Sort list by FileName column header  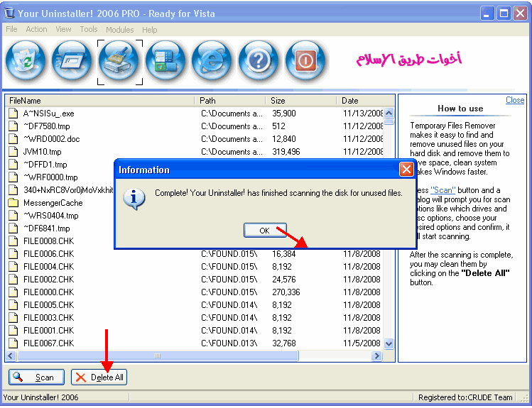pos(99,101)
